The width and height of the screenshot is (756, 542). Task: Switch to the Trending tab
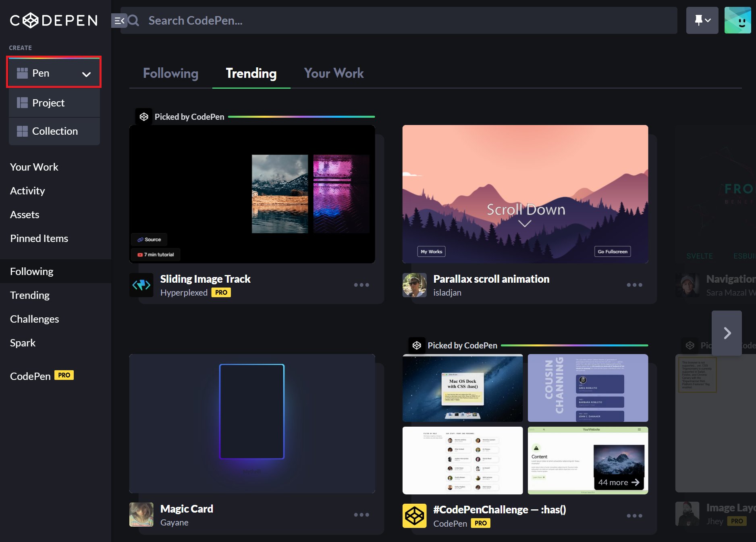[251, 73]
